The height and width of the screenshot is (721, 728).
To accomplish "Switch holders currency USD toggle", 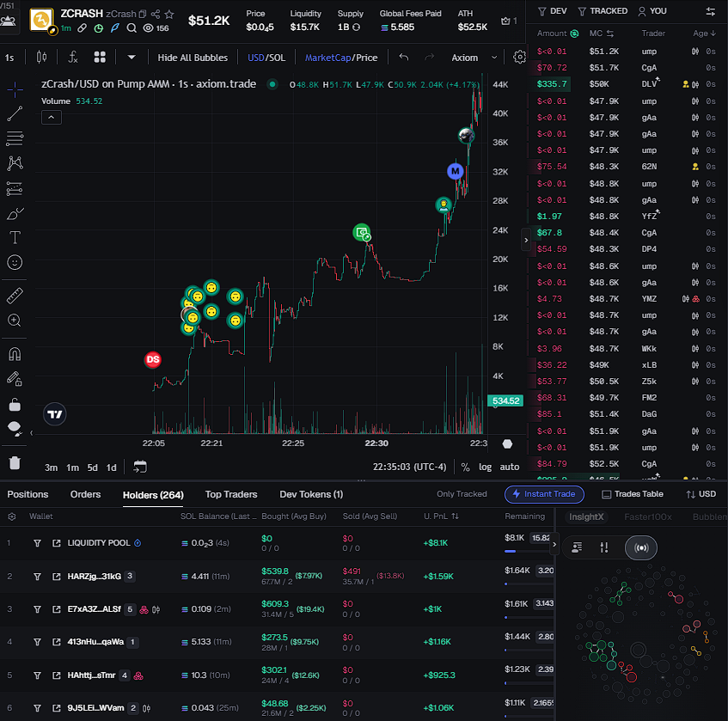I will click(x=701, y=494).
